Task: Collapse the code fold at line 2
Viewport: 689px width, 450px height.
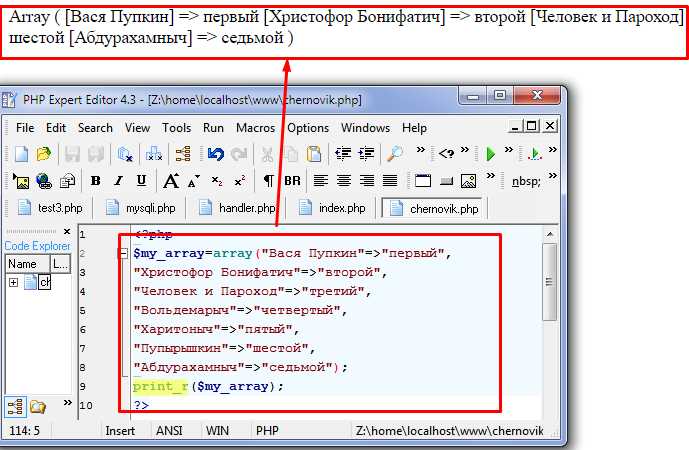Action: coord(123,253)
